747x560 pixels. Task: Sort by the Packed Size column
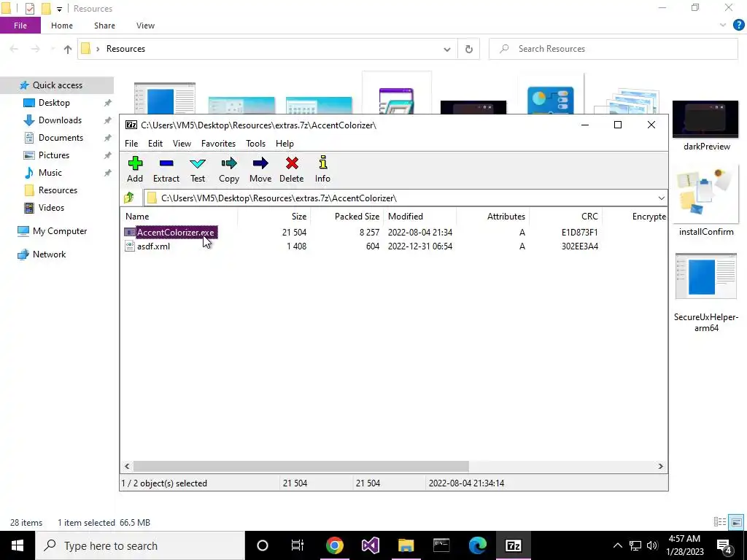click(347, 216)
